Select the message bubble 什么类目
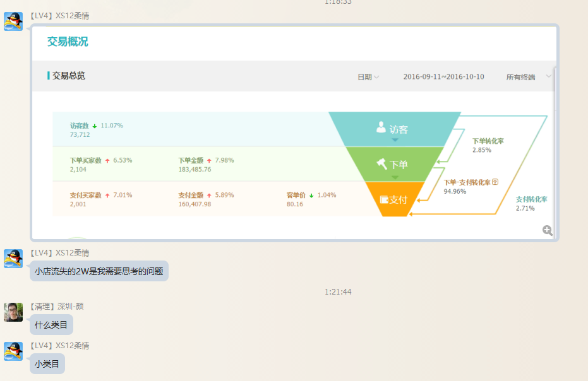The height and width of the screenshot is (381, 588). (52, 325)
